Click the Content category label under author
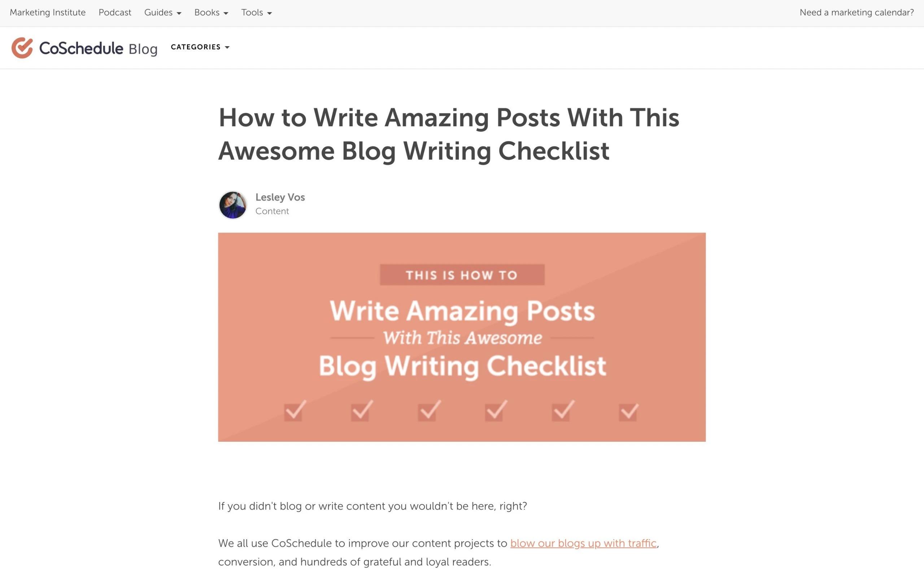This screenshot has height=577, width=924. (271, 211)
